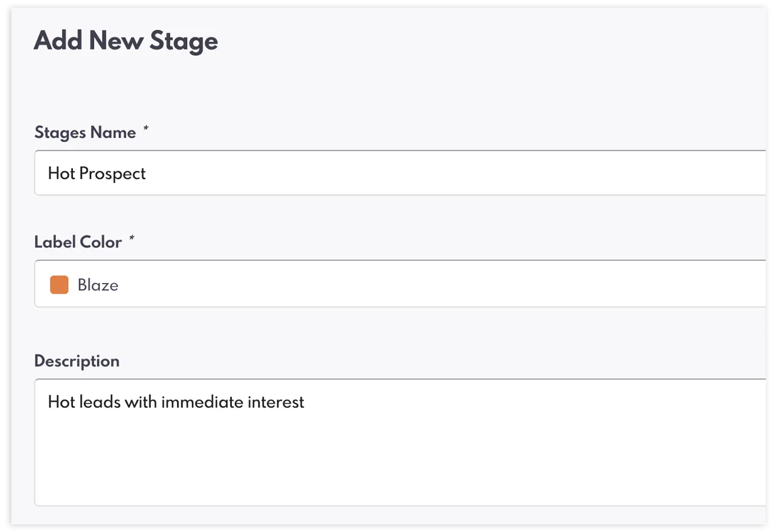Click the Stages Name field label
The width and height of the screenshot is (777, 532).
pyautogui.click(x=85, y=132)
